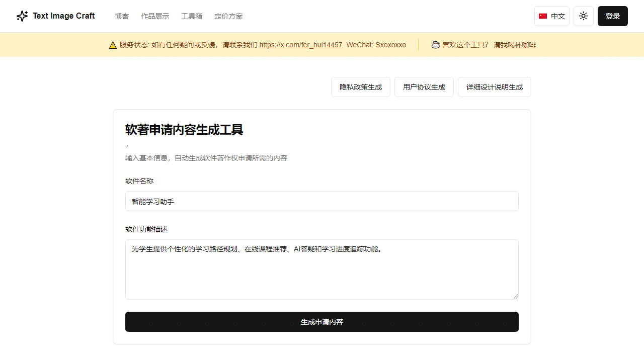Toggle the light/dark theme sun icon
This screenshot has width=644, height=362.
pos(584,16)
